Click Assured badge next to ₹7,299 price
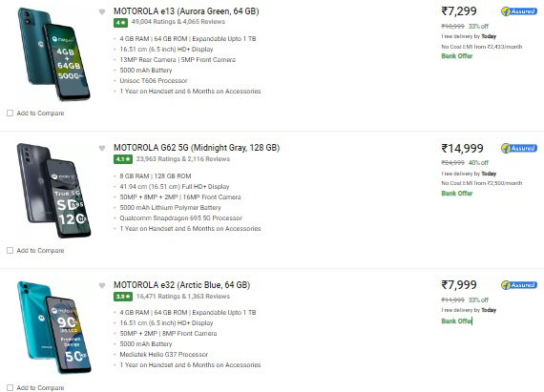This screenshot has height=392, width=544. pos(519,11)
